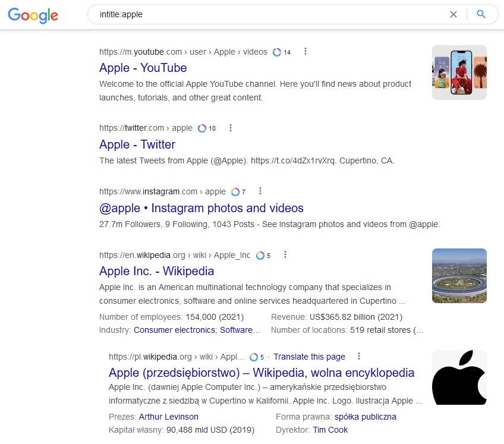Select the '90,488 mld USD (2019)' value
The height and width of the screenshot is (444, 504).
(210, 430)
